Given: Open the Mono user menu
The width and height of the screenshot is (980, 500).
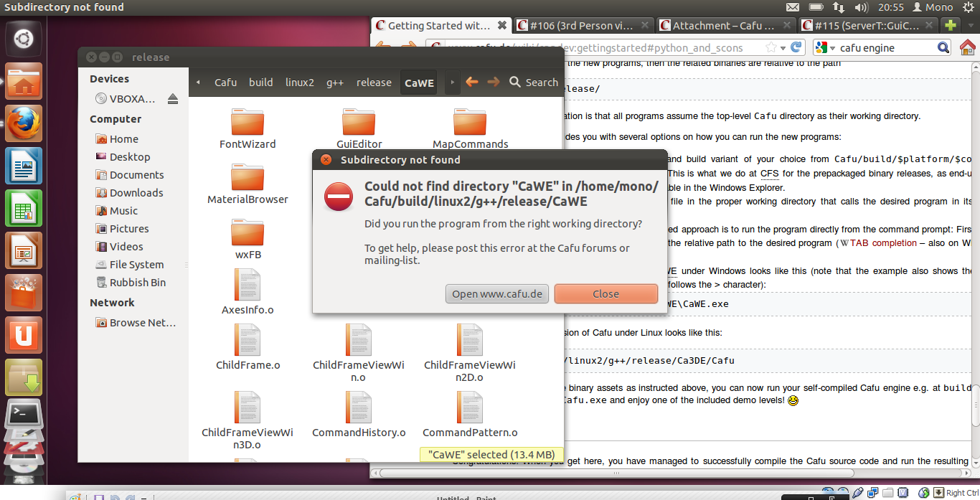Looking at the screenshot, I should (x=933, y=7).
